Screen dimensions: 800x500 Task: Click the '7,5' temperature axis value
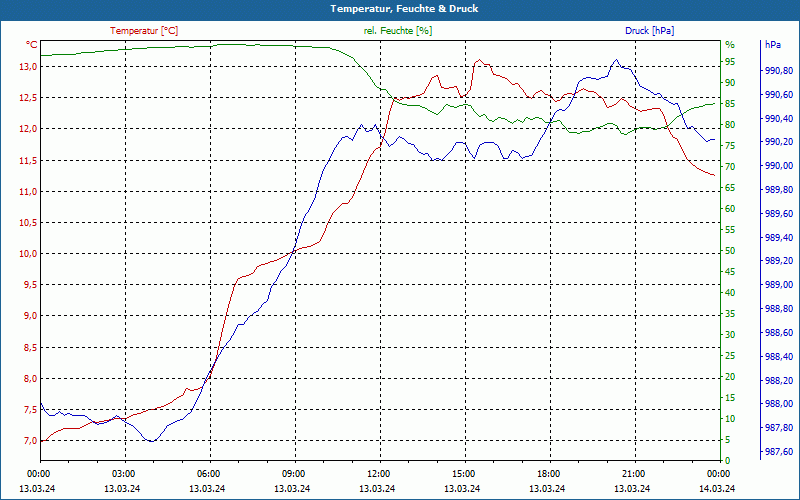coord(30,410)
